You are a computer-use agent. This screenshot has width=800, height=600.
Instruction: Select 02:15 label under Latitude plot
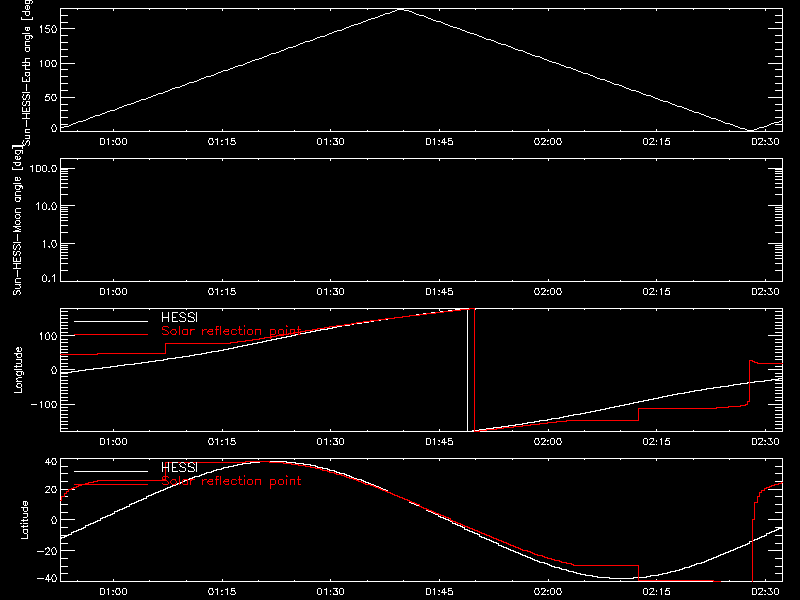tap(657, 592)
